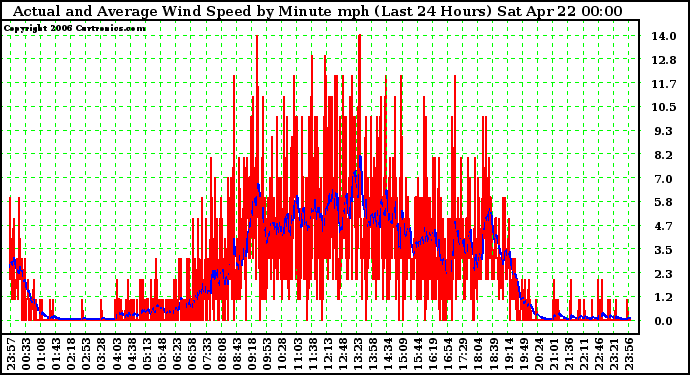Click the 19:49 time label
The height and width of the screenshot is (375, 690).
[x=523, y=353]
